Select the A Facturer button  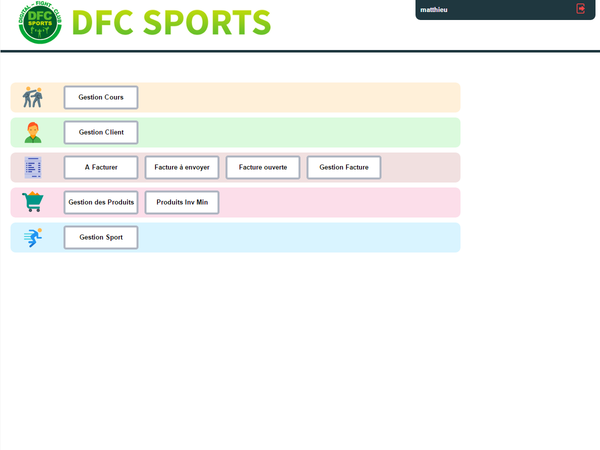(101, 167)
